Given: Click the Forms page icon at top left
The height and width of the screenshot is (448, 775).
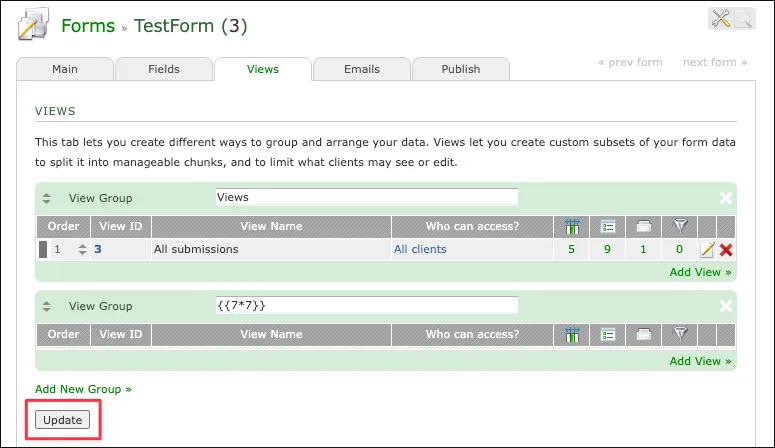Looking at the screenshot, I should coord(33,24).
